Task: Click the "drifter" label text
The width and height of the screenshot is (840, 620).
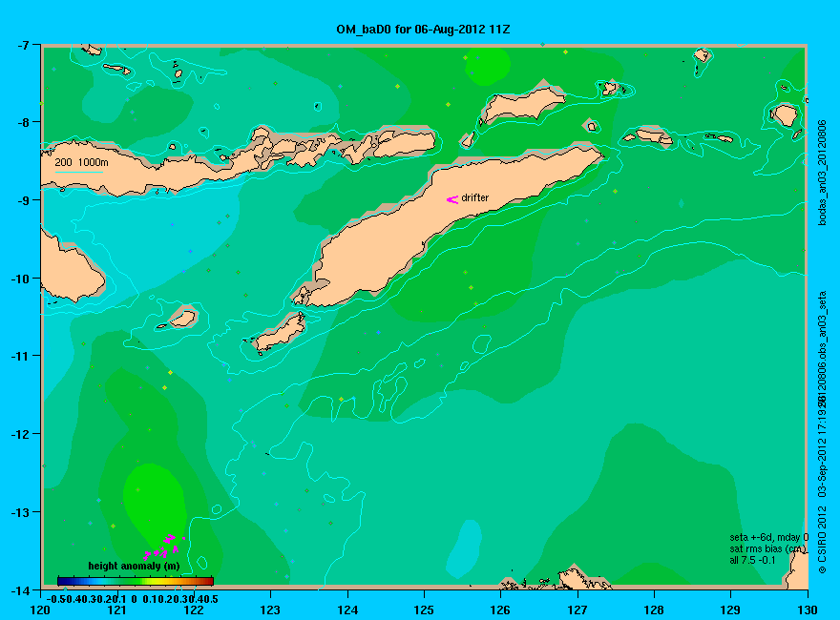Action: pyautogui.click(x=475, y=197)
